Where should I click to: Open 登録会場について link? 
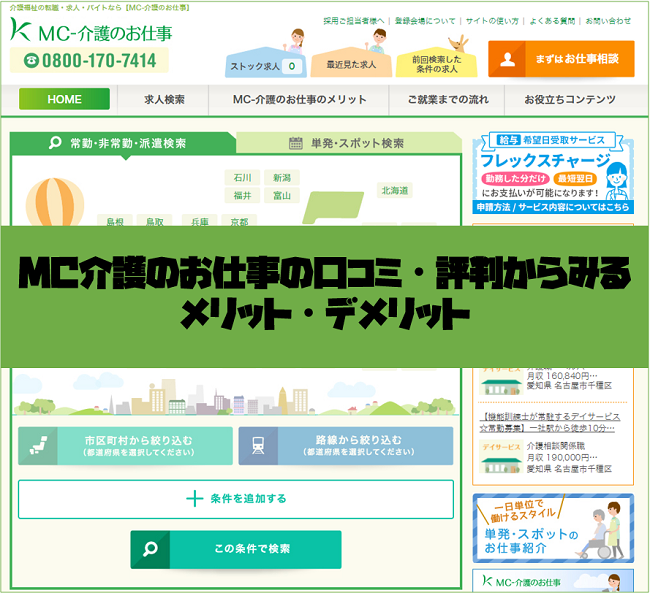(x=425, y=21)
